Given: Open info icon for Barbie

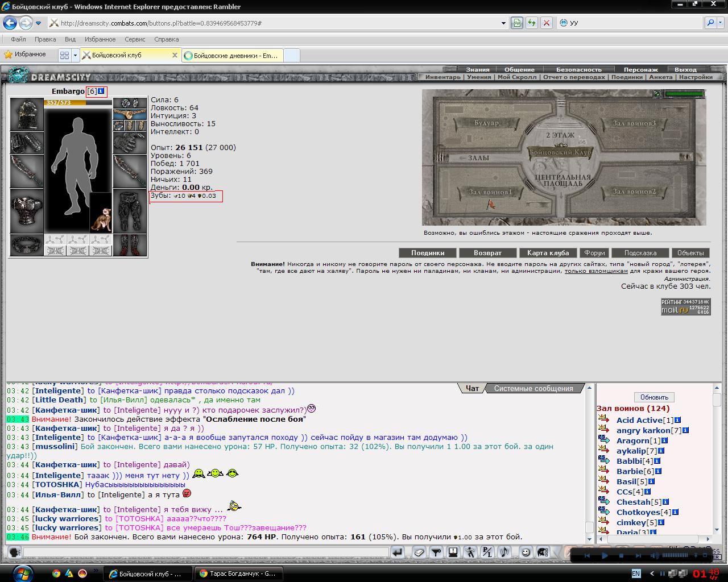Looking at the screenshot, I should 658,471.
